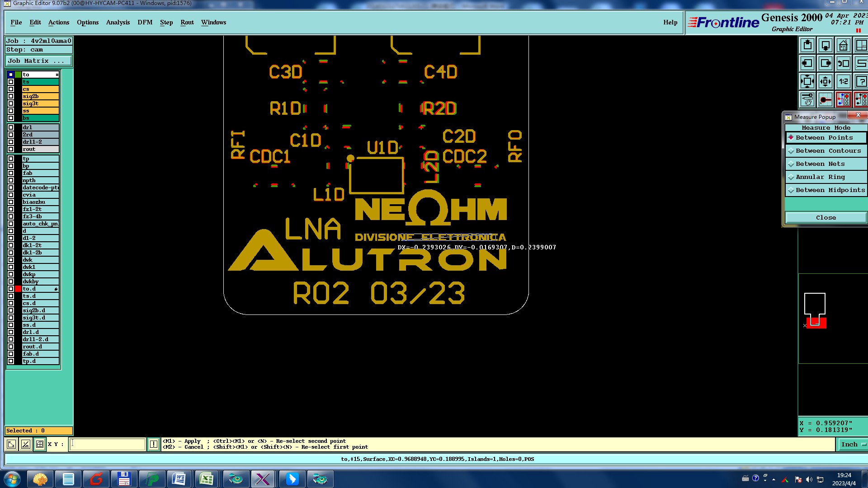
Task: Click the overview thumbnail of the board
Action: (815, 310)
